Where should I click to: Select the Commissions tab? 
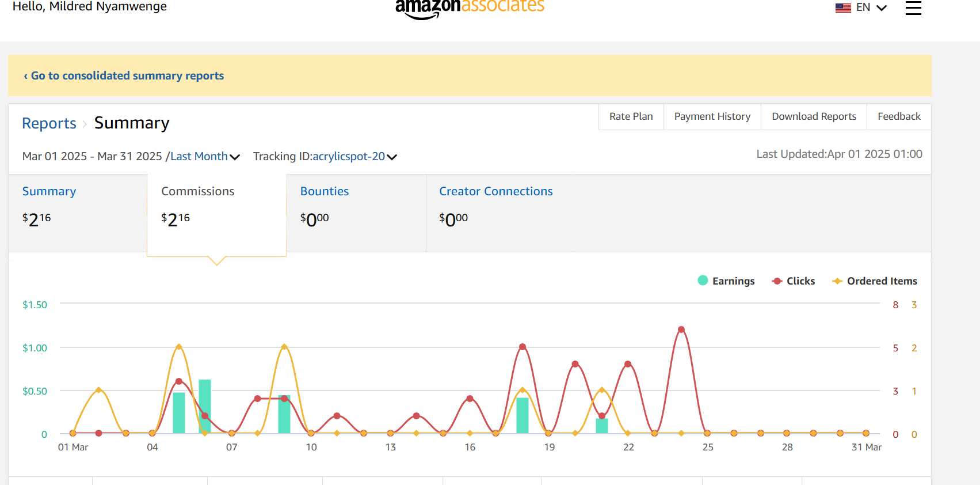click(x=216, y=214)
